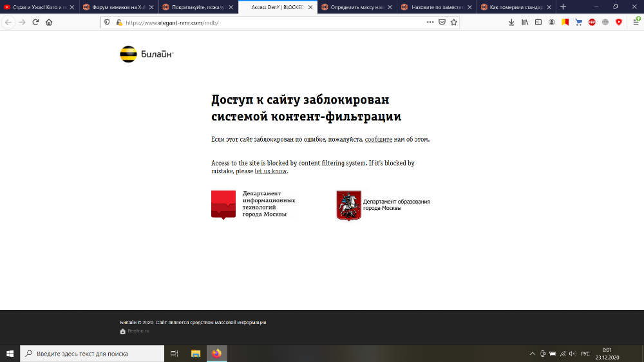Close the 'Определить массу' tab
The height and width of the screenshot is (362, 644).
click(390, 7)
